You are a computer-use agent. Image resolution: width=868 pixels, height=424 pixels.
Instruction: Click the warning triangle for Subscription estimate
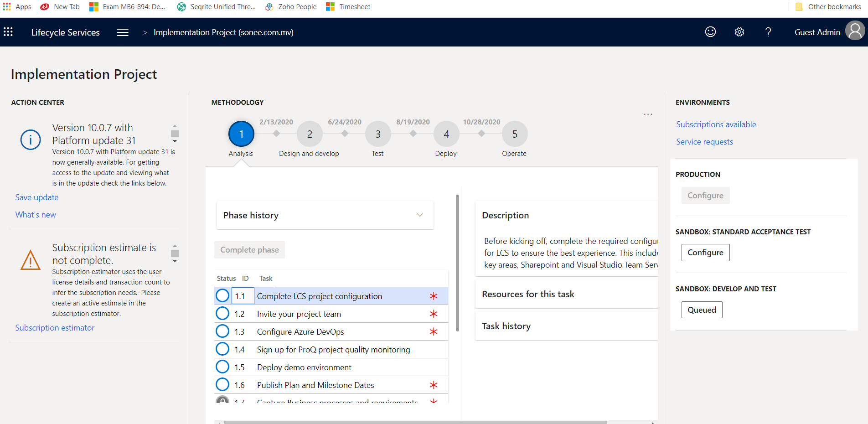[31, 260]
